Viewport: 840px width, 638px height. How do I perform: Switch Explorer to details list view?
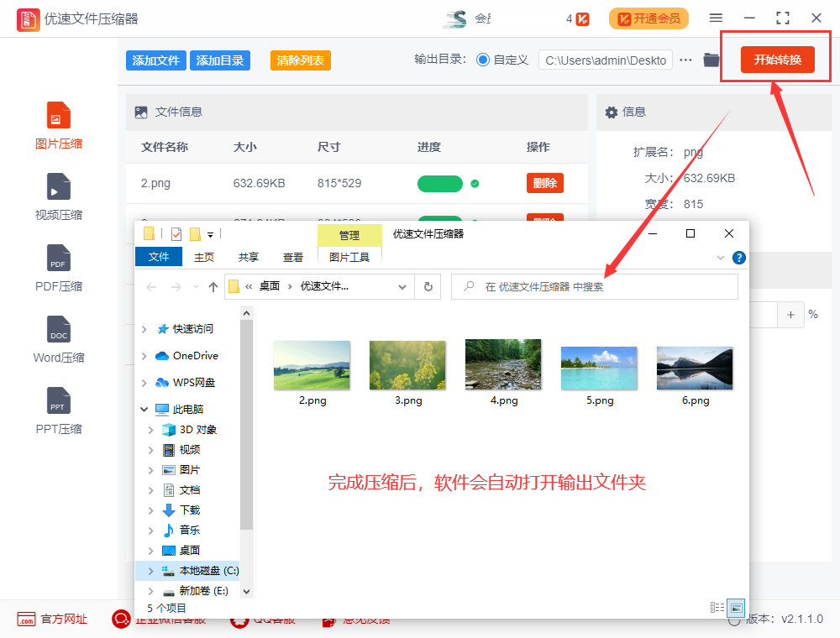[717, 607]
